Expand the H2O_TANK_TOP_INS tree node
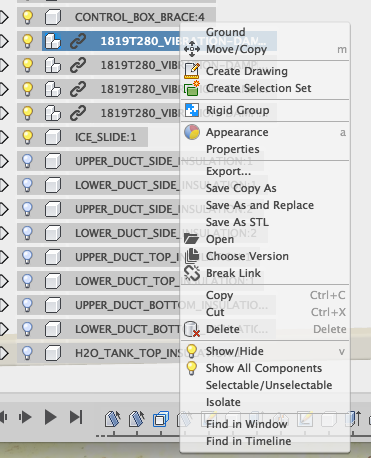This screenshot has width=371, height=458. 4,353
